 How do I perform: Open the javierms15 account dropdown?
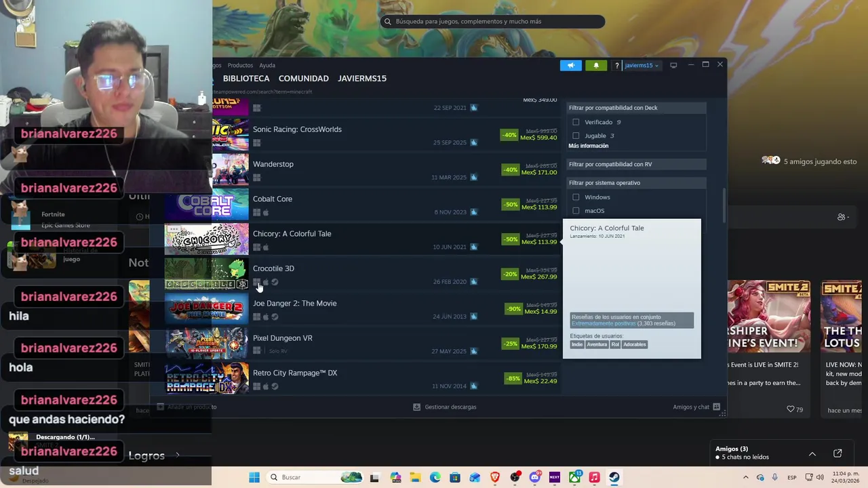point(642,65)
